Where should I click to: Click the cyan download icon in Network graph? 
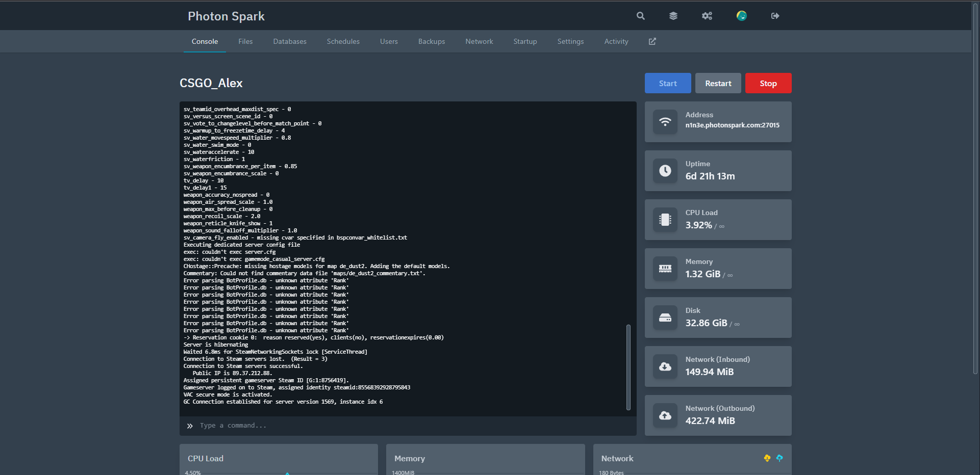click(x=780, y=458)
